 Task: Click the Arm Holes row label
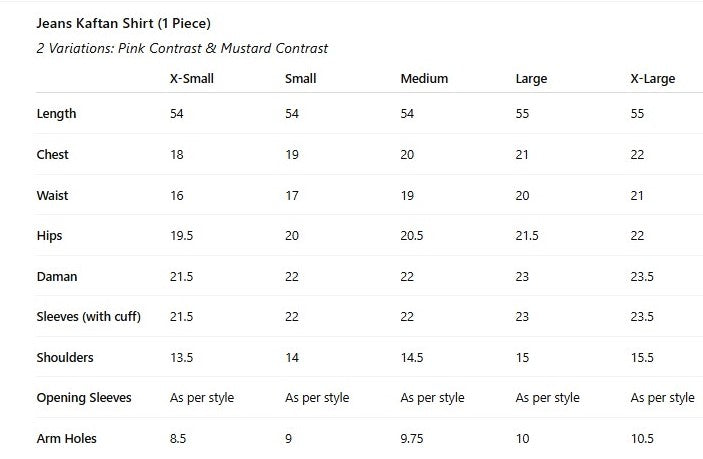coord(66,439)
